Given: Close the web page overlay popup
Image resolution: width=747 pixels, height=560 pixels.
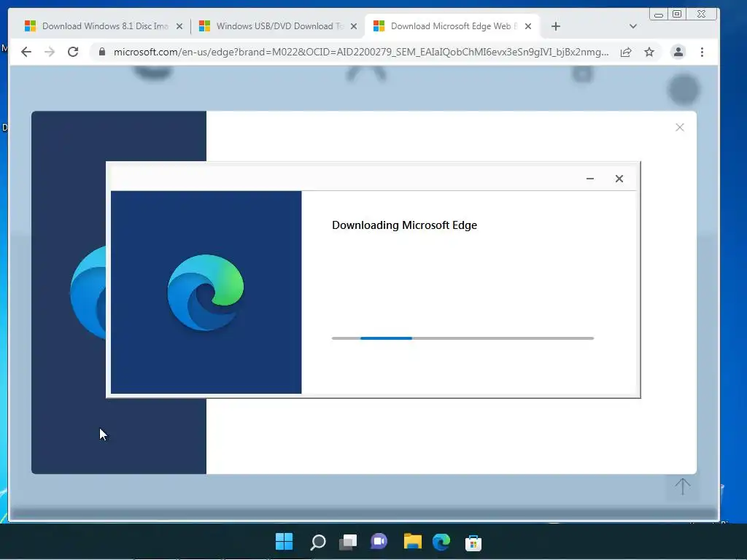Looking at the screenshot, I should click(x=680, y=127).
